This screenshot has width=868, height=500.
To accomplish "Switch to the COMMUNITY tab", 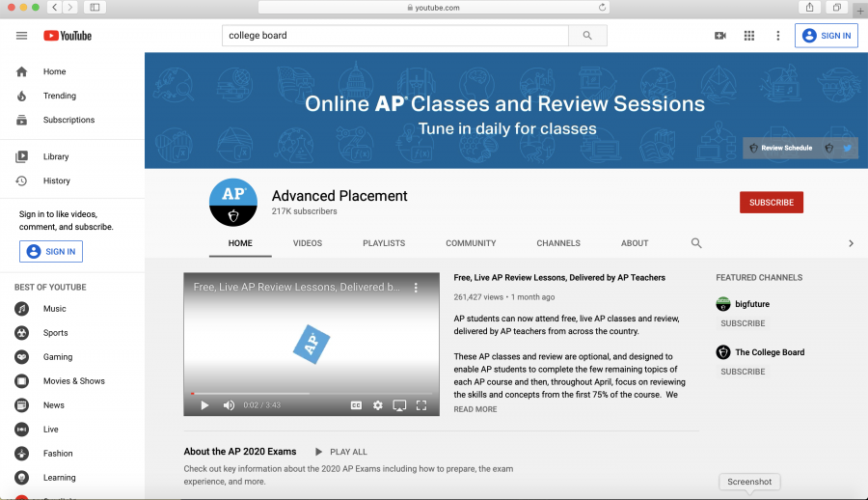I will 471,243.
